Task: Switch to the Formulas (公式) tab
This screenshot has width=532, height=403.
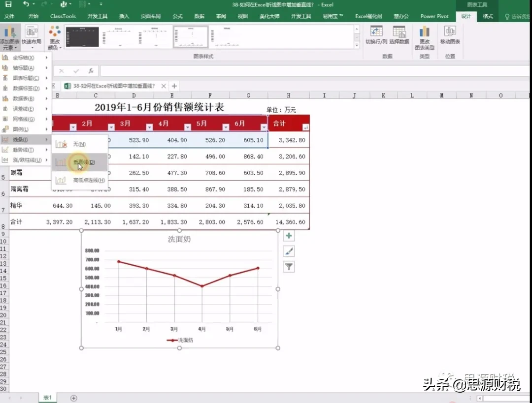Action: point(177,16)
